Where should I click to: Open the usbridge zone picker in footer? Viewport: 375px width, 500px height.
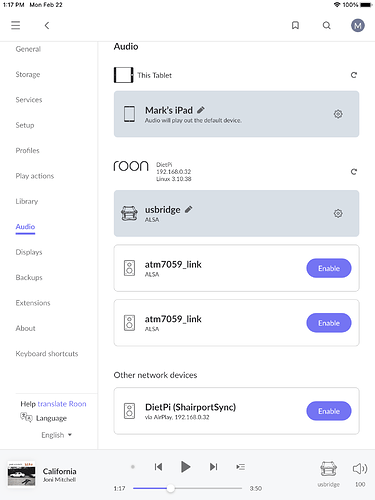pyautogui.click(x=328, y=474)
